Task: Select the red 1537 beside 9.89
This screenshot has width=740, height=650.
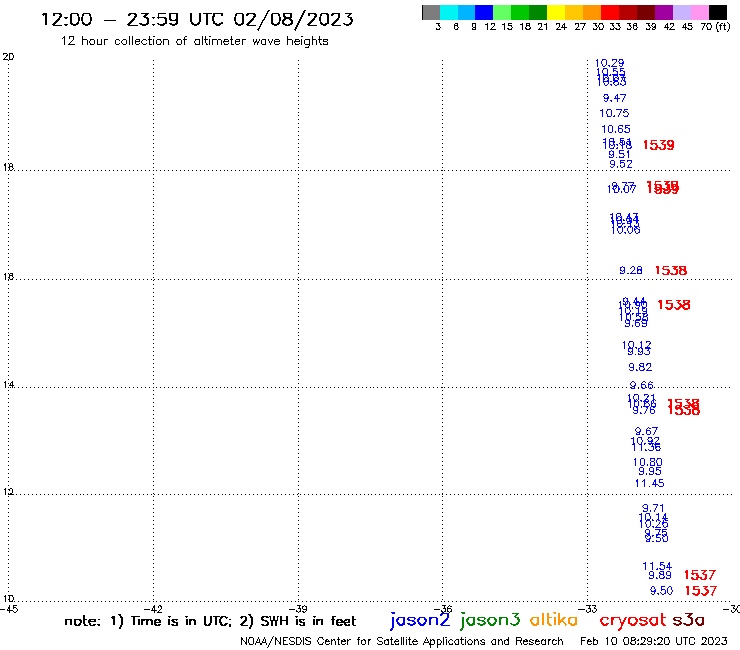Action: [x=700, y=575]
